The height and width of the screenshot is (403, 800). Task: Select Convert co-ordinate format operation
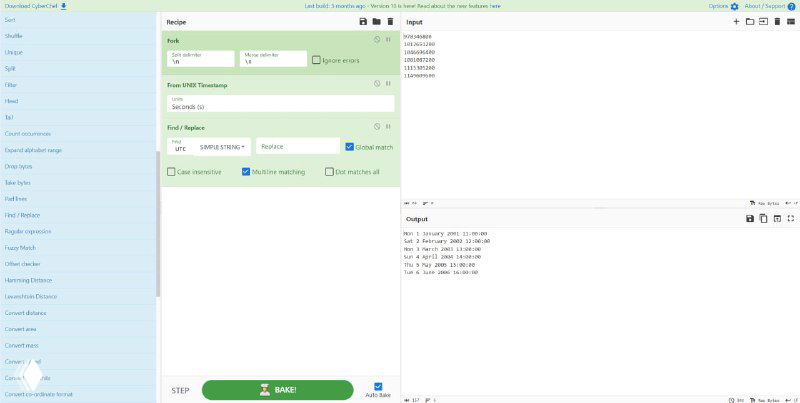[x=78, y=394]
